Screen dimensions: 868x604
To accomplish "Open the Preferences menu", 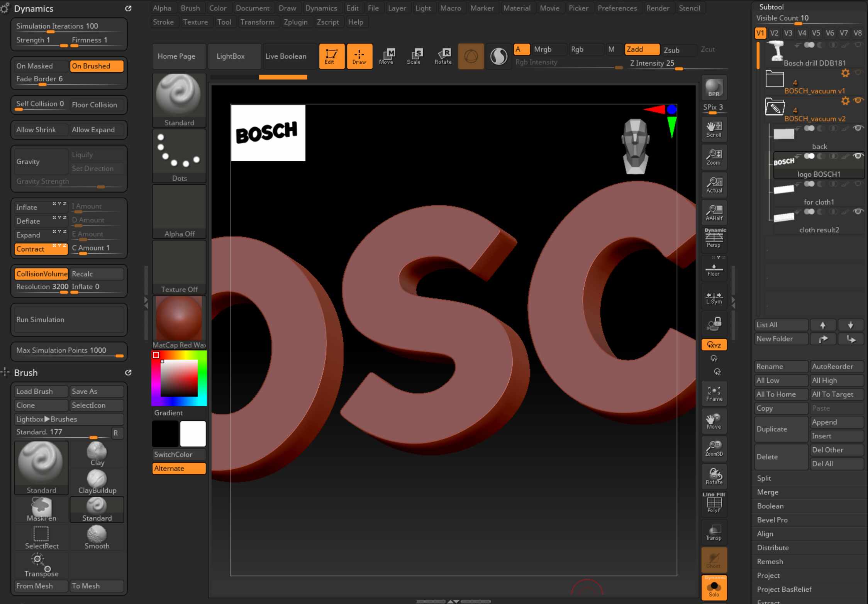I will pos(617,8).
